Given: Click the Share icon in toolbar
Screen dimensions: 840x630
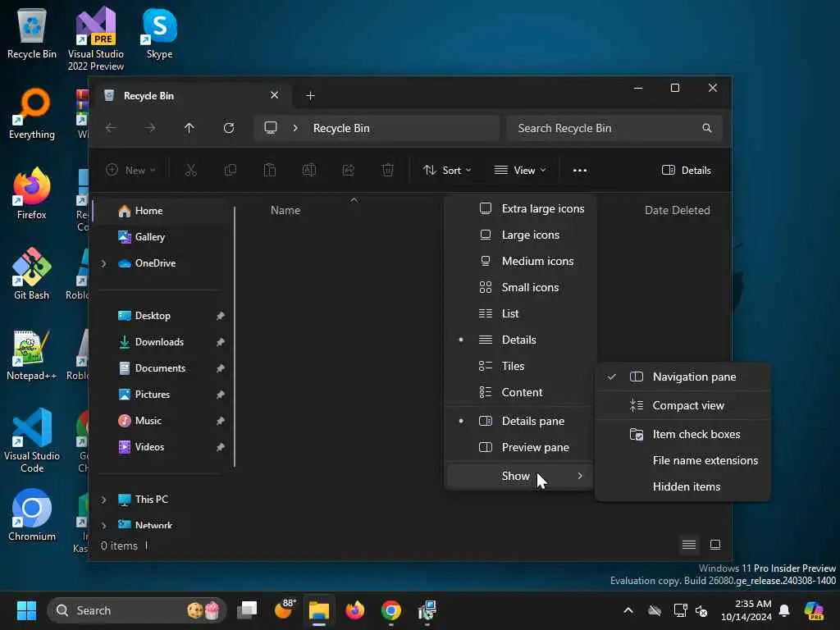Looking at the screenshot, I should (x=348, y=171).
